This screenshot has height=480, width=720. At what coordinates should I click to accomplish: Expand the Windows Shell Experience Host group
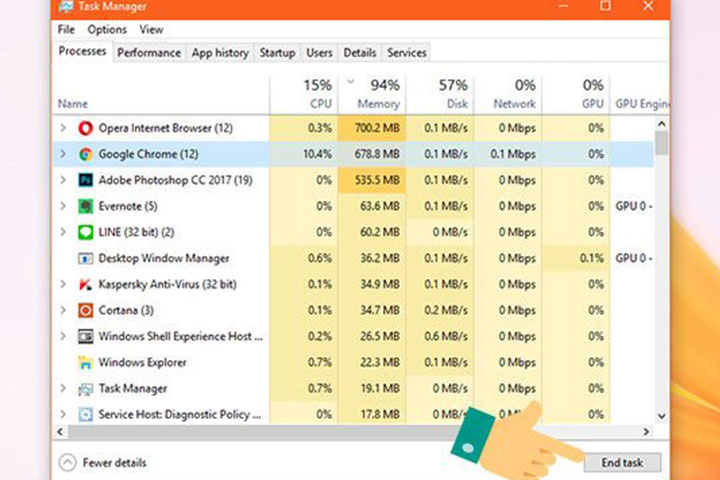tap(63, 337)
